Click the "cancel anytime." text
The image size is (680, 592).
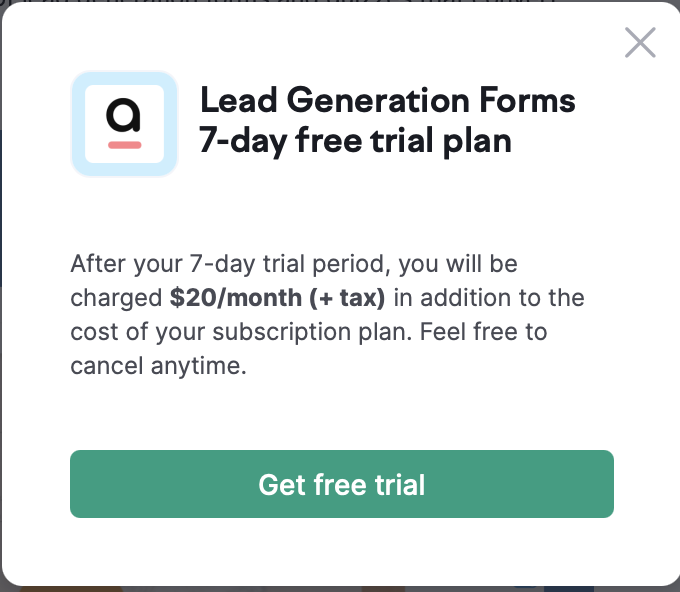tap(158, 366)
